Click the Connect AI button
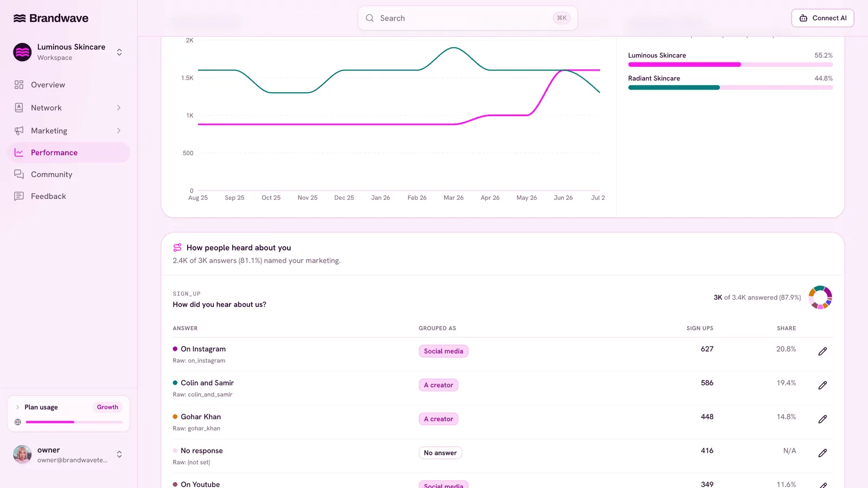Screen dimensions: 868x488 822,18
